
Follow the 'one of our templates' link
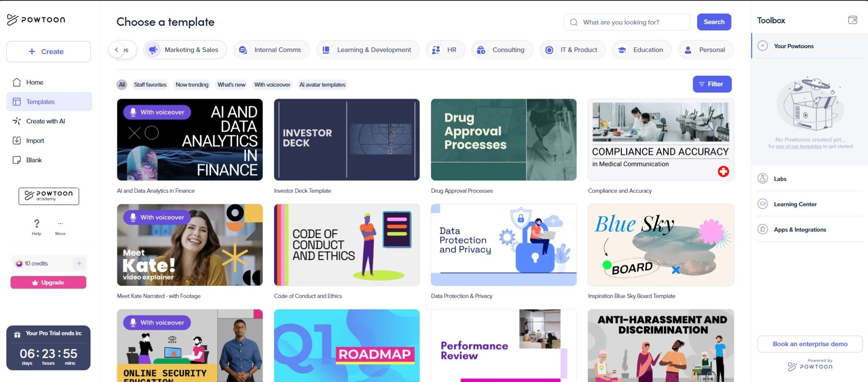click(x=798, y=147)
